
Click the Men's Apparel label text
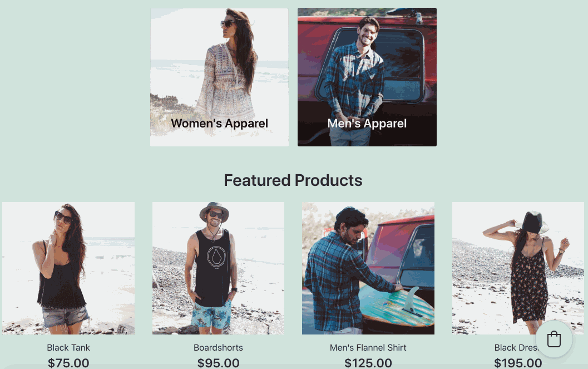(x=367, y=124)
